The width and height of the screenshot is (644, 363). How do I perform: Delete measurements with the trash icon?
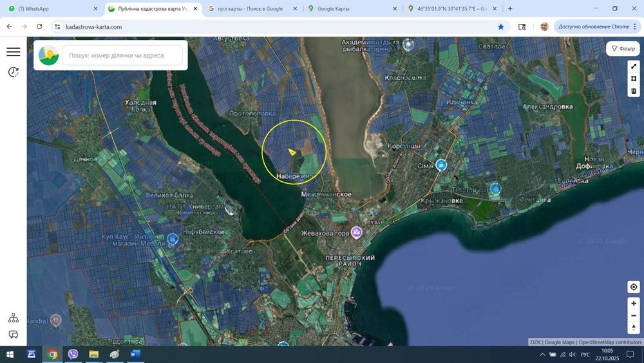633,91
